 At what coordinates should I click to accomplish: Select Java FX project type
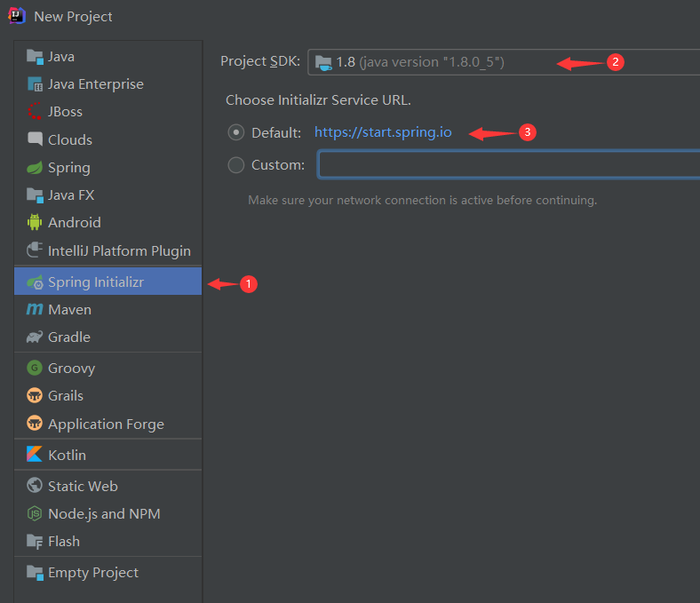click(108, 195)
